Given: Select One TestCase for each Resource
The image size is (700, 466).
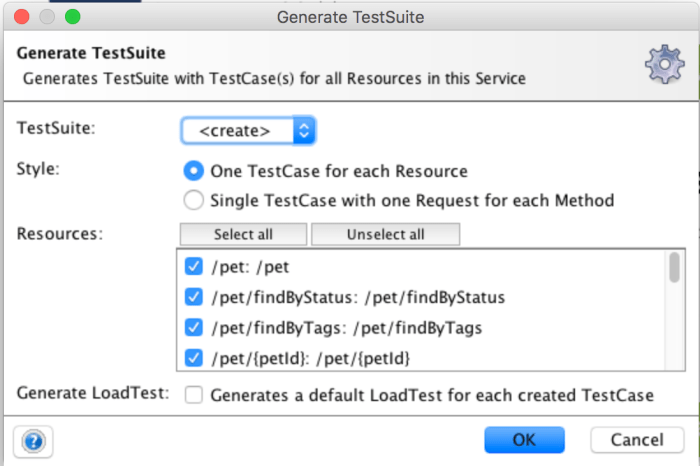Looking at the screenshot, I should [x=194, y=171].
